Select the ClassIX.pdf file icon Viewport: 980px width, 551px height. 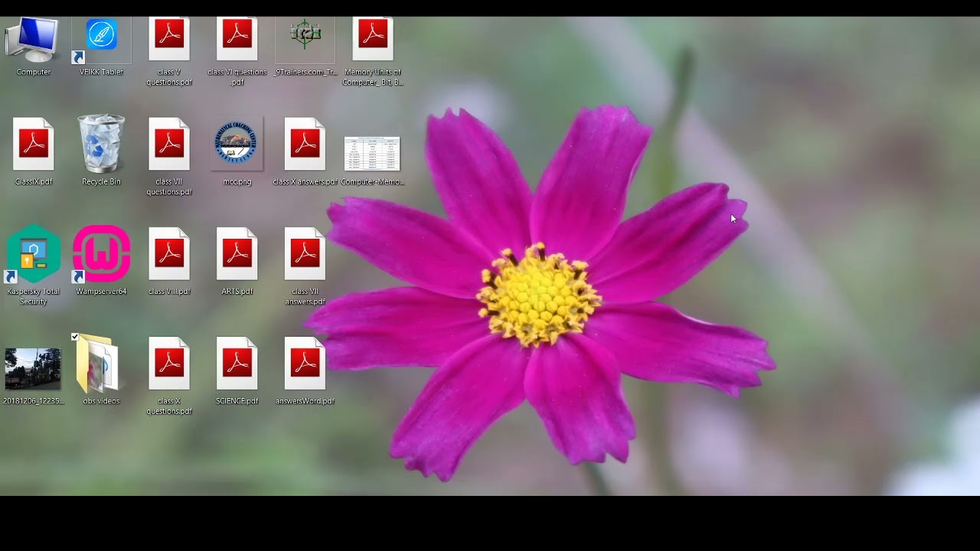coord(34,144)
